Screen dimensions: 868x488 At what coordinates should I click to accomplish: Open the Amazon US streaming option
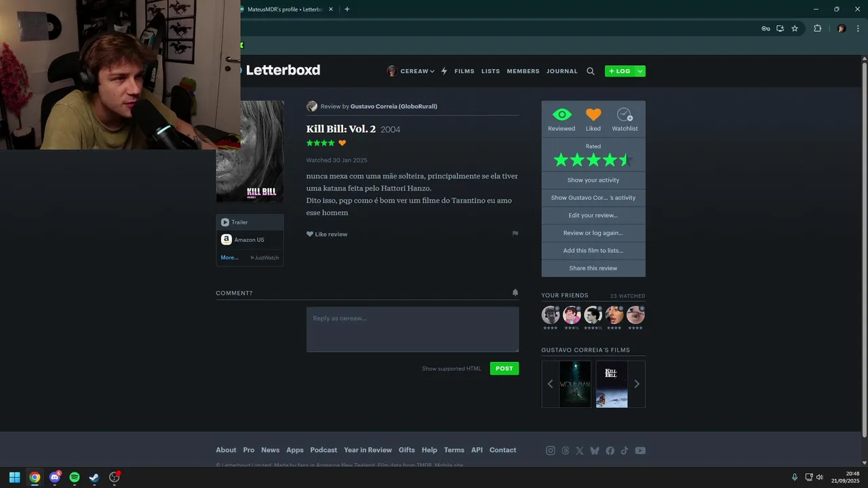(250, 240)
